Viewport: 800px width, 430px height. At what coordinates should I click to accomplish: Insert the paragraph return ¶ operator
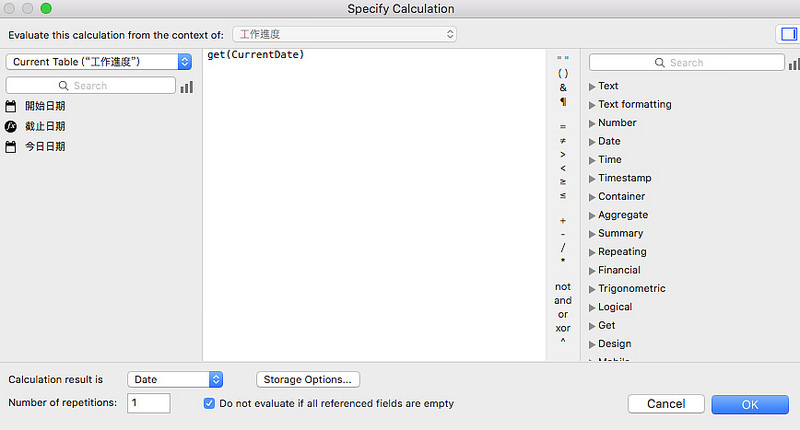(563, 102)
